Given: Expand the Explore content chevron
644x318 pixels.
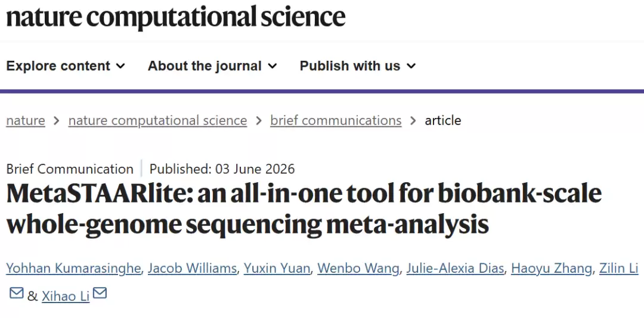Looking at the screenshot, I should tap(120, 66).
